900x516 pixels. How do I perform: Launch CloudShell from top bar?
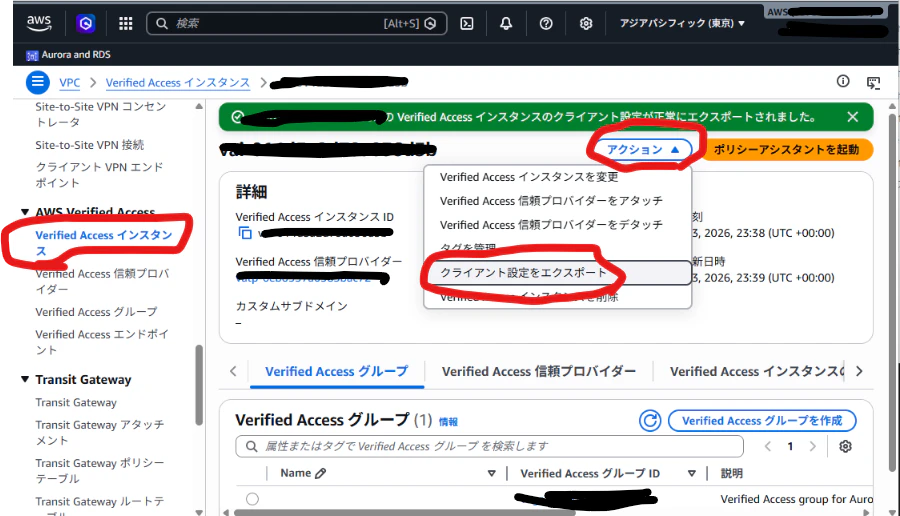coord(467,24)
